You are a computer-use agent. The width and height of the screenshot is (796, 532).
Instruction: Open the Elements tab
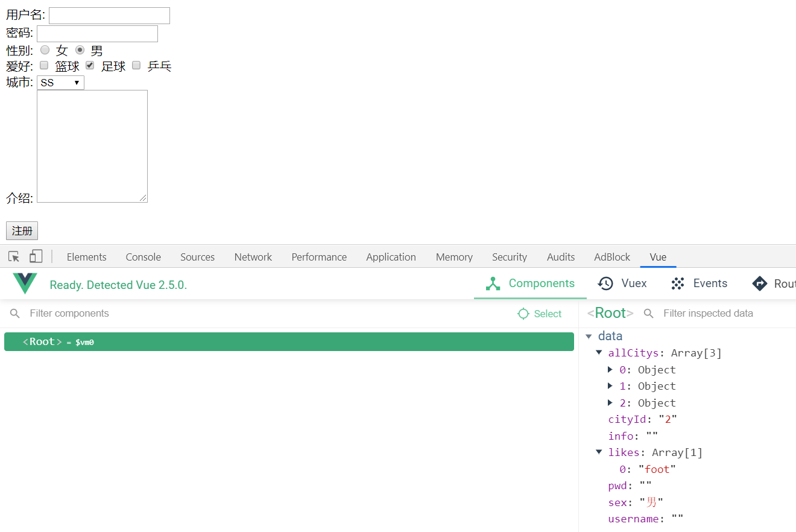pos(87,257)
